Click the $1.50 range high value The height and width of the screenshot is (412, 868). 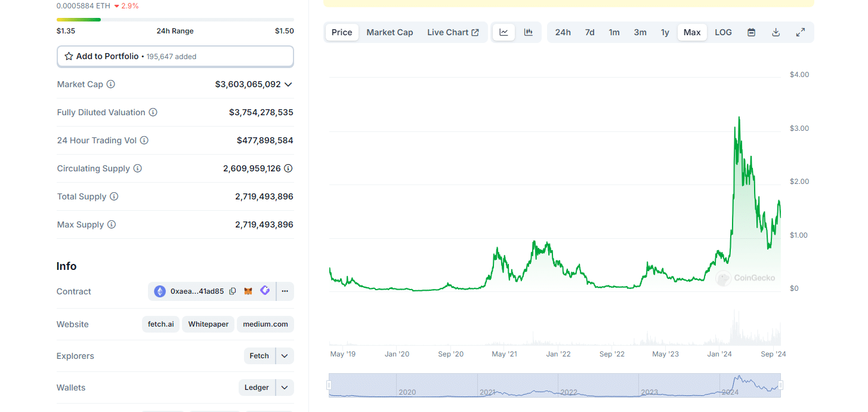(x=285, y=31)
